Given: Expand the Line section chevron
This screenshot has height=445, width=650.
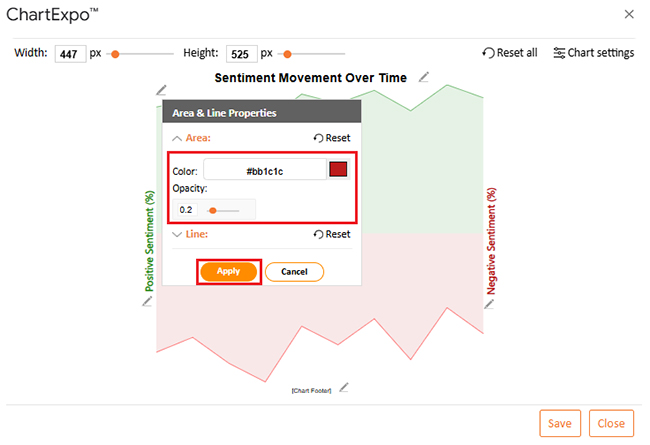Looking at the screenshot, I should pyautogui.click(x=177, y=234).
